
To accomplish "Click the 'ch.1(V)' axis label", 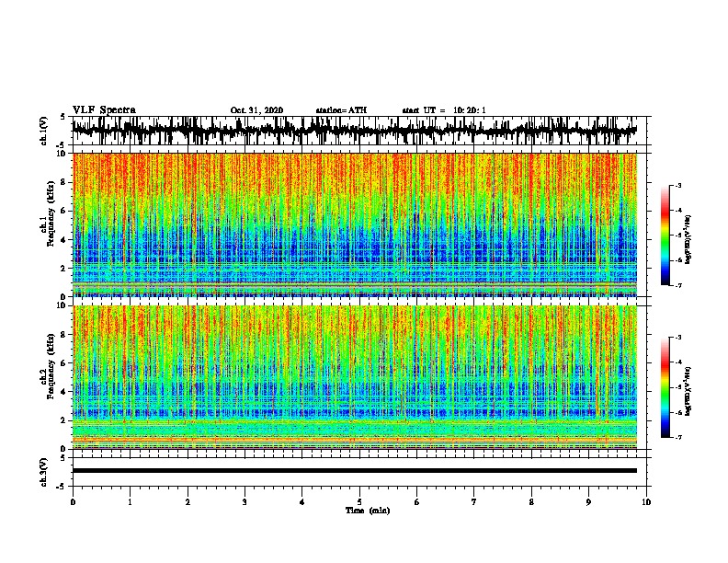I will (44, 131).
